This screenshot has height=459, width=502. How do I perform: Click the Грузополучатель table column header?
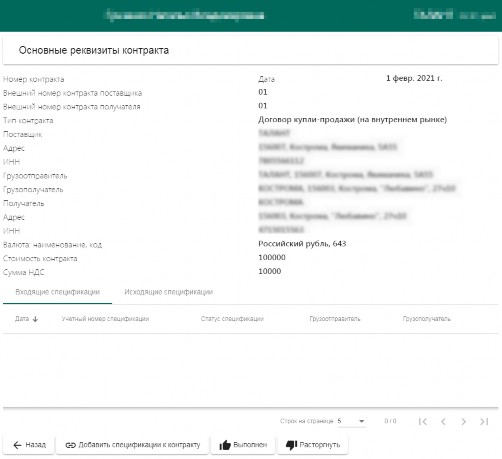point(427,319)
